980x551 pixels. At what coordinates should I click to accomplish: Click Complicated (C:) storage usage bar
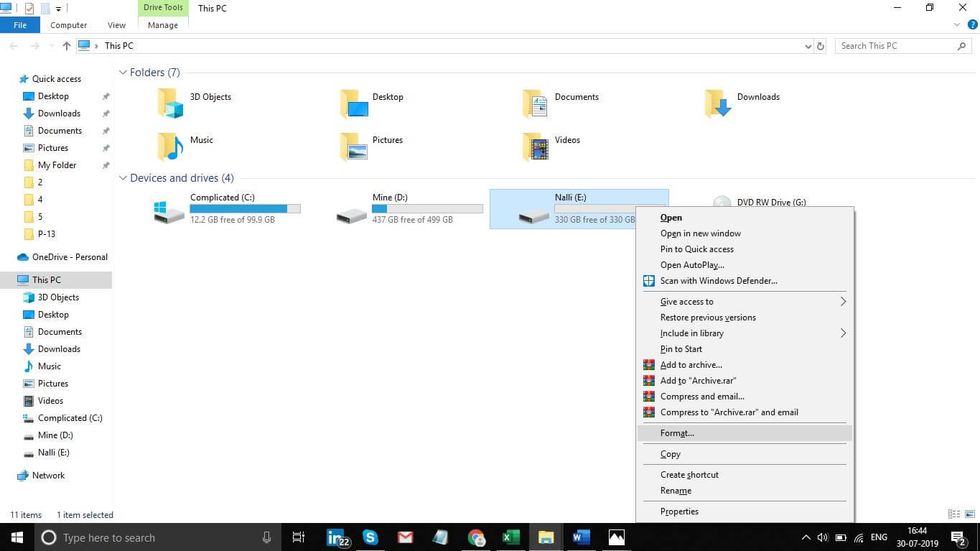[x=245, y=208]
